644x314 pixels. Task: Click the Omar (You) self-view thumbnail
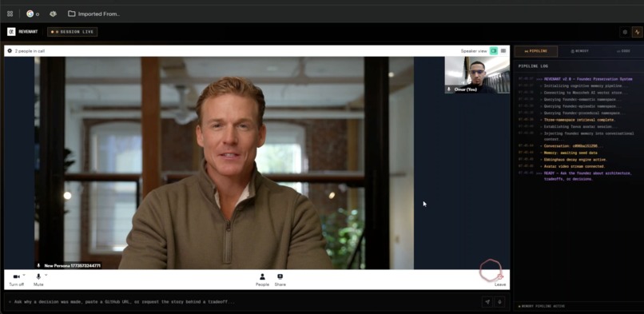point(477,75)
